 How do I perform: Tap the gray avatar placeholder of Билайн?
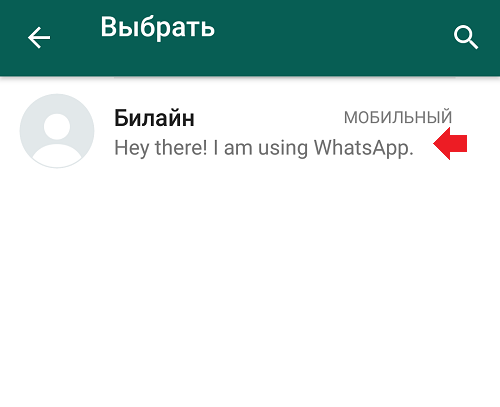(x=57, y=131)
